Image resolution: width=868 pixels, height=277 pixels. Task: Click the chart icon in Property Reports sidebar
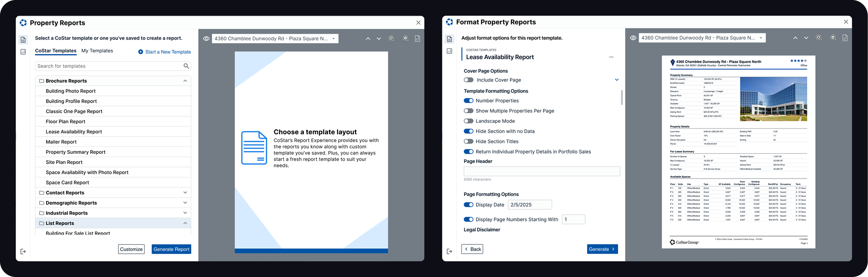(23, 52)
